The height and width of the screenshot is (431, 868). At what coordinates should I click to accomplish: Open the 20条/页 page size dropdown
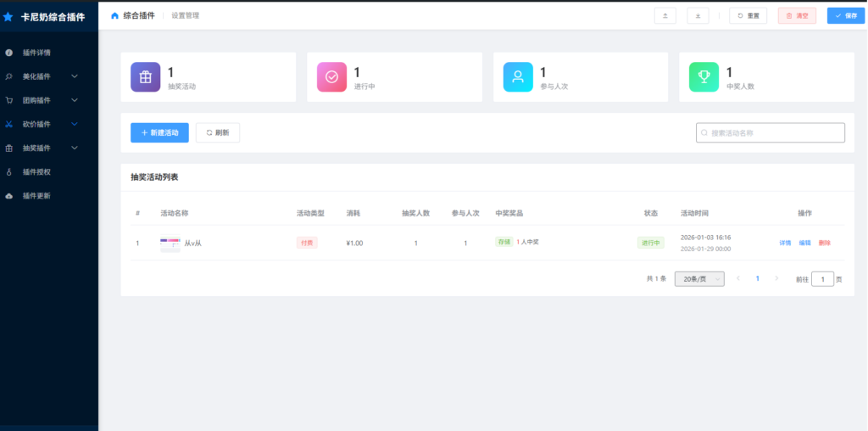click(x=699, y=278)
